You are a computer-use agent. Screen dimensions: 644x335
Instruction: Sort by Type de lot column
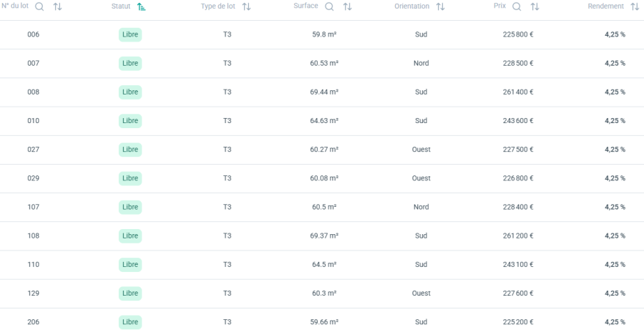coord(246,6)
